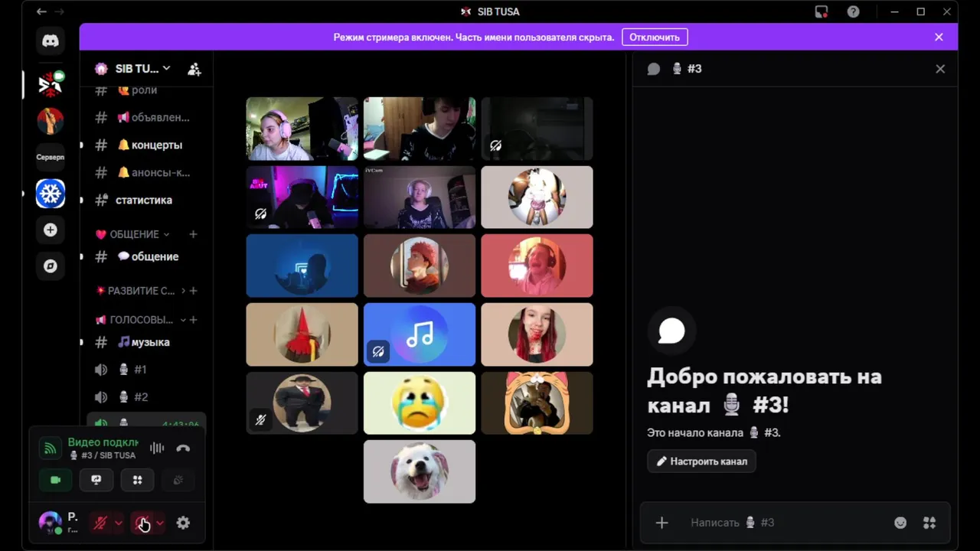Image resolution: width=980 pixels, height=551 pixels.
Task: Focus the red-haired girl avatar tile
Action: pyautogui.click(x=537, y=334)
